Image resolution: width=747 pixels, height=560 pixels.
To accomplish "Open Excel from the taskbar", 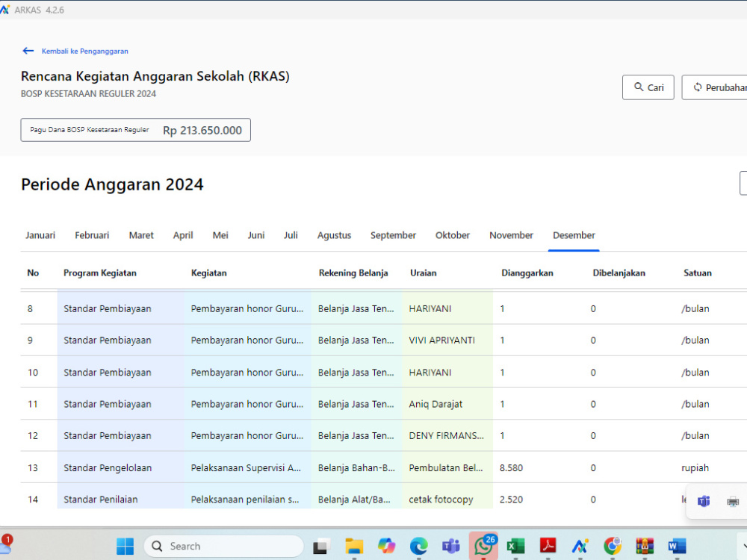I will pyautogui.click(x=515, y=547).
